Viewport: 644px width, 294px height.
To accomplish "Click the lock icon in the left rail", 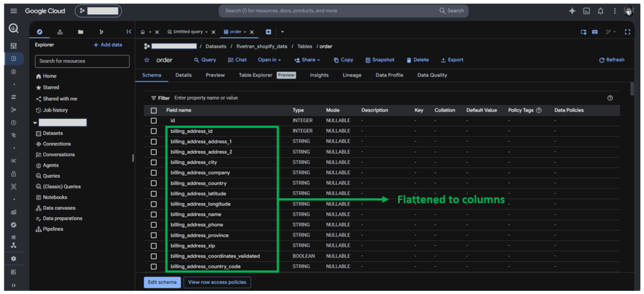I will tap(14, 174).
